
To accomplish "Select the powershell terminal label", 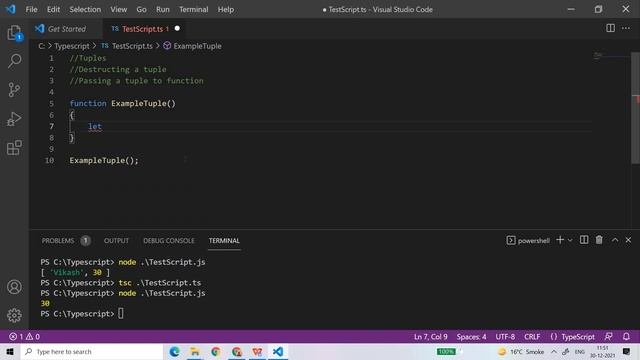I will pyautogui.click(x=528, y=240).
